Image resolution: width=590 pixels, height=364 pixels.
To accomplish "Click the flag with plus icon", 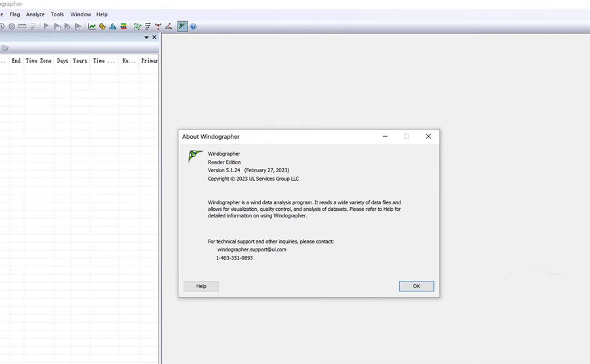I will [x=68, y=26].
